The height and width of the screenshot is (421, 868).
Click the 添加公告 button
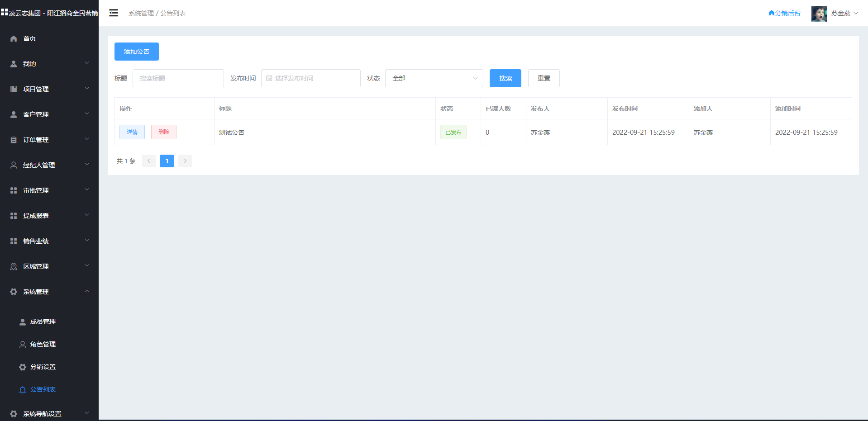click(x=137, y=52)
